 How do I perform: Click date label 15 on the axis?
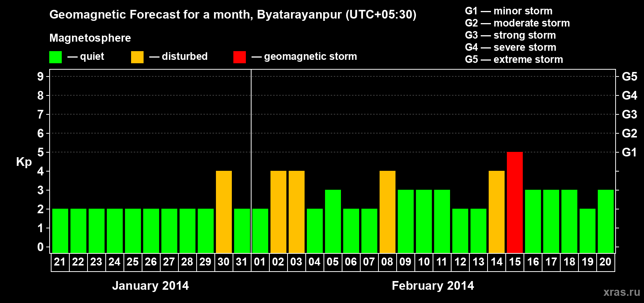tap(515, 262)
